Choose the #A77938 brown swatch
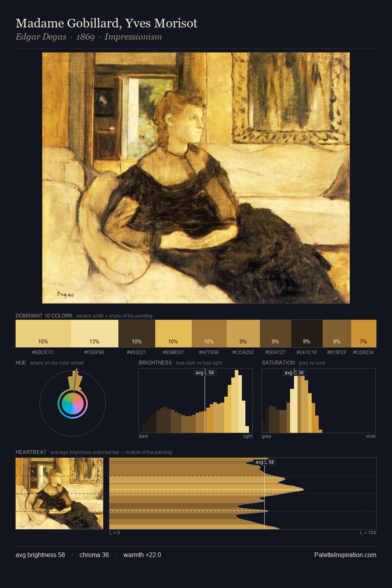This screenshot has height=588, width=392. (209, 334)
